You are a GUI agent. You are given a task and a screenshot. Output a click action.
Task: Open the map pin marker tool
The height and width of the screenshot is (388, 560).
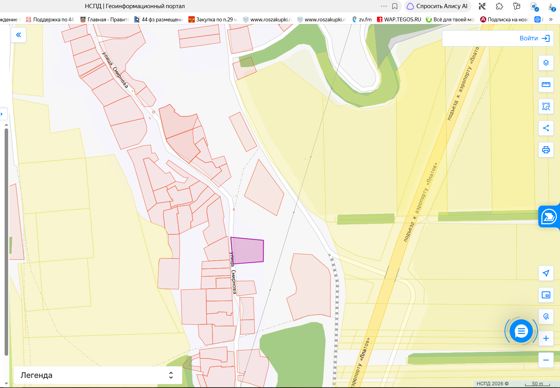click(546, 63)
